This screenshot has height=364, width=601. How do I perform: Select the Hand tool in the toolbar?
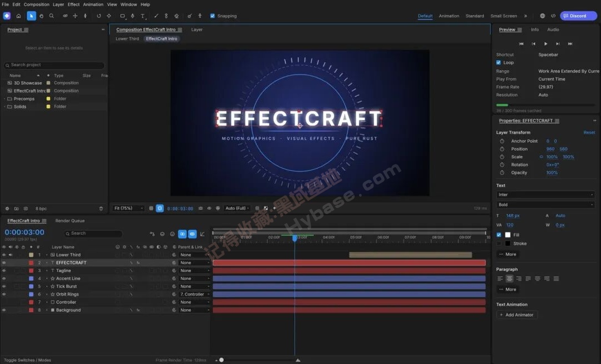(41, 16)
